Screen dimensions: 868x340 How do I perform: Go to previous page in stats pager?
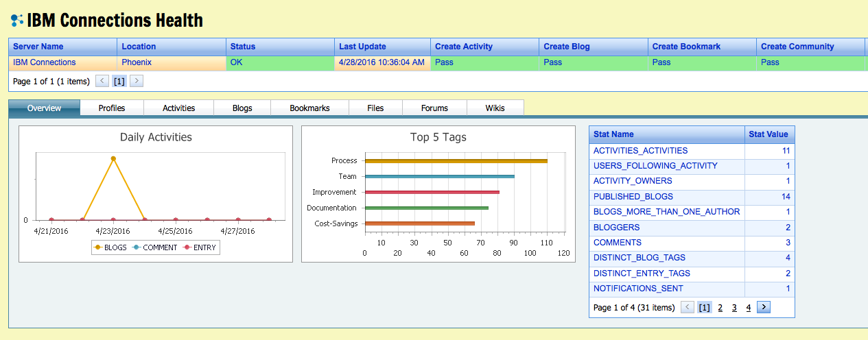687,307
